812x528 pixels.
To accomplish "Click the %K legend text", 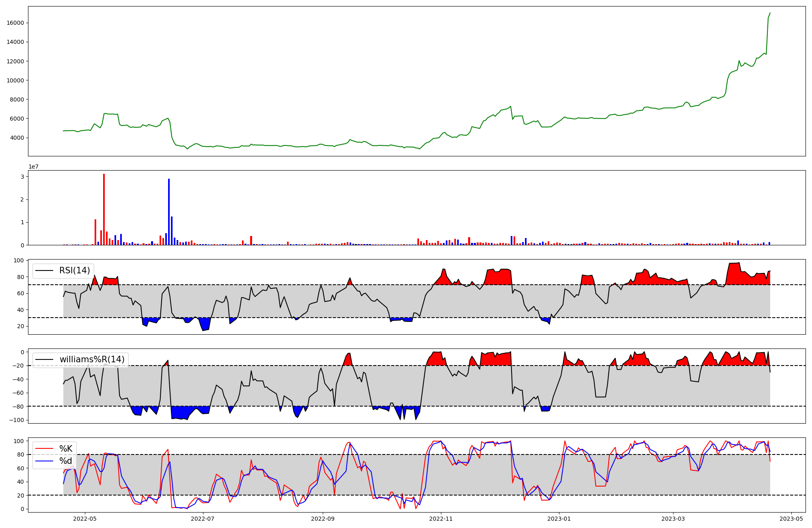I will 66,449.
